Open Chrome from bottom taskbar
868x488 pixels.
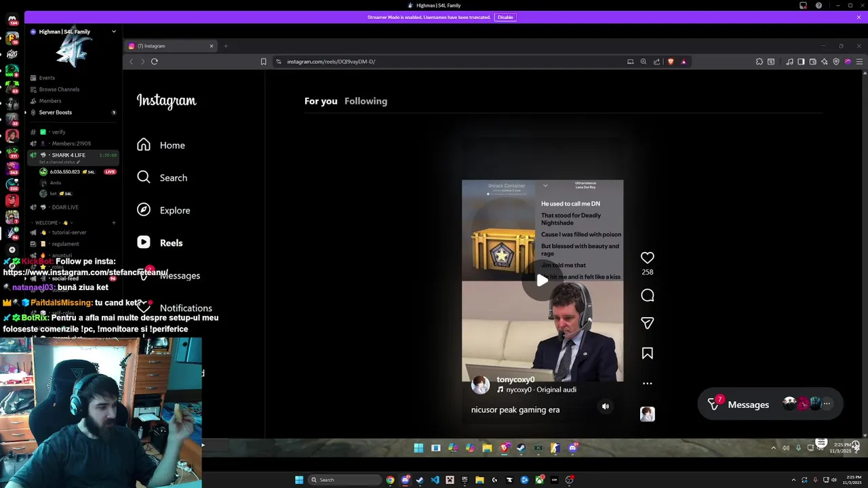(390, 480)
